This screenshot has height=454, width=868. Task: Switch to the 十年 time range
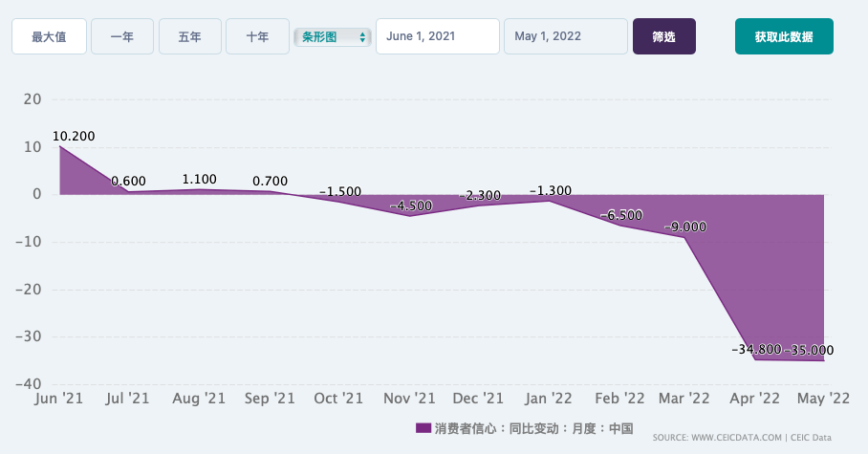tap(257, 36)
